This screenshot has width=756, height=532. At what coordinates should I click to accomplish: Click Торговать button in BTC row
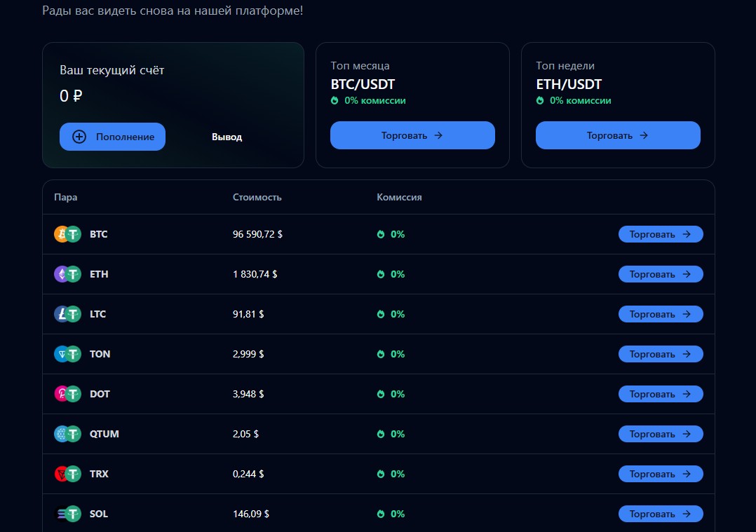pos(660,234)
